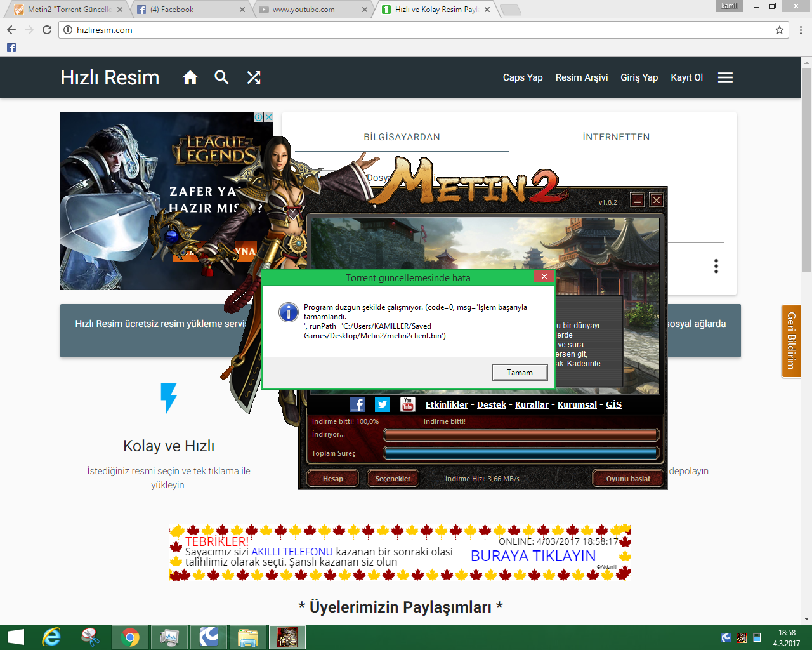The height and width of the screenshot is (650, 812).
Task: Bookmark this page with the star icon
Action: click(x=780, y=30)
